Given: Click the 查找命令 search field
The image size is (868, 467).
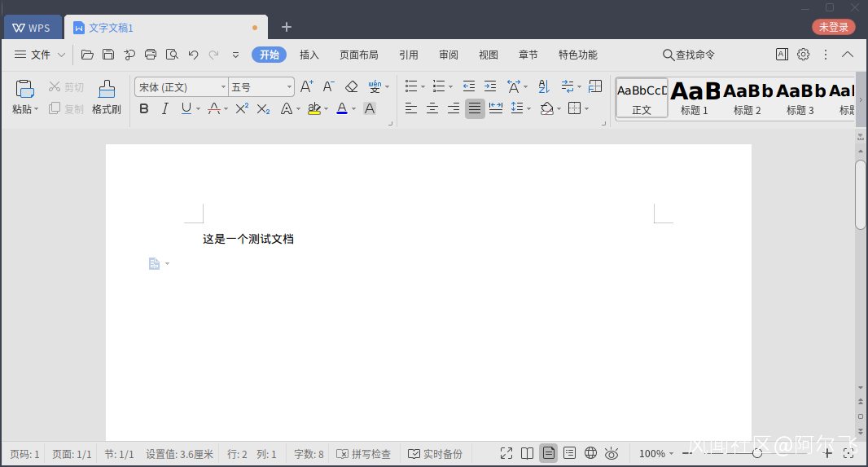Looking at the screenshot, I should point(689,55).
